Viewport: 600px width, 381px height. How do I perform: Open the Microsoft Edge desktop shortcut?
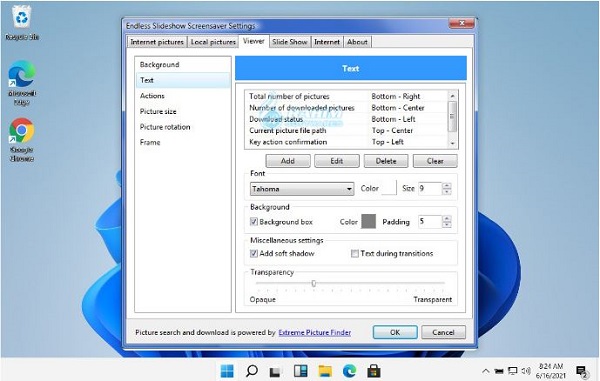(22, 82)
